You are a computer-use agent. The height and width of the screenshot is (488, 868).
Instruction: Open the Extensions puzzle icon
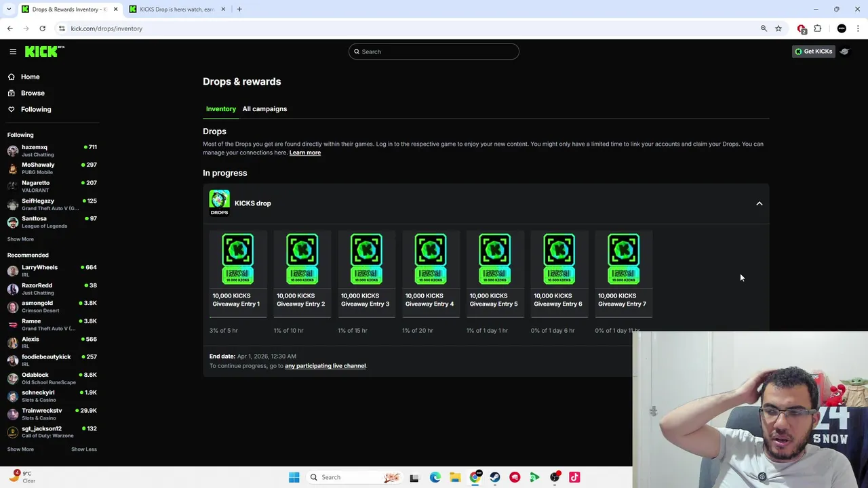coord(818,28)
